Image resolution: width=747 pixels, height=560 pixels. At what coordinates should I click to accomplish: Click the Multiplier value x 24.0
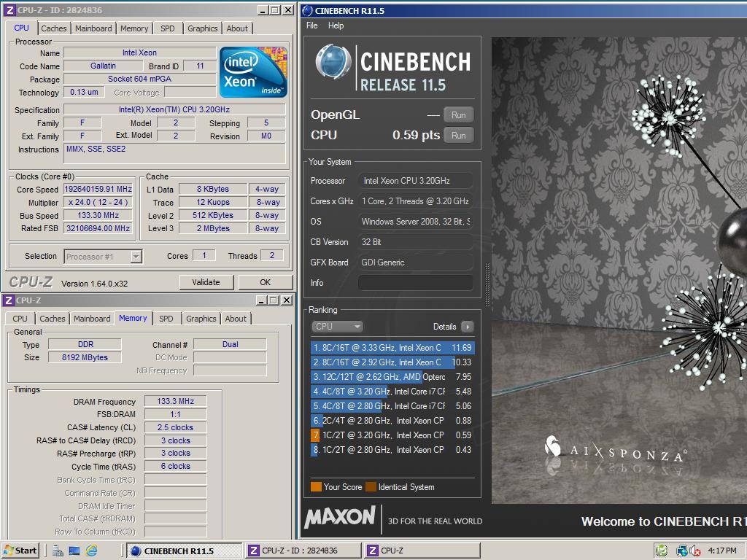[x=98, y=203]
